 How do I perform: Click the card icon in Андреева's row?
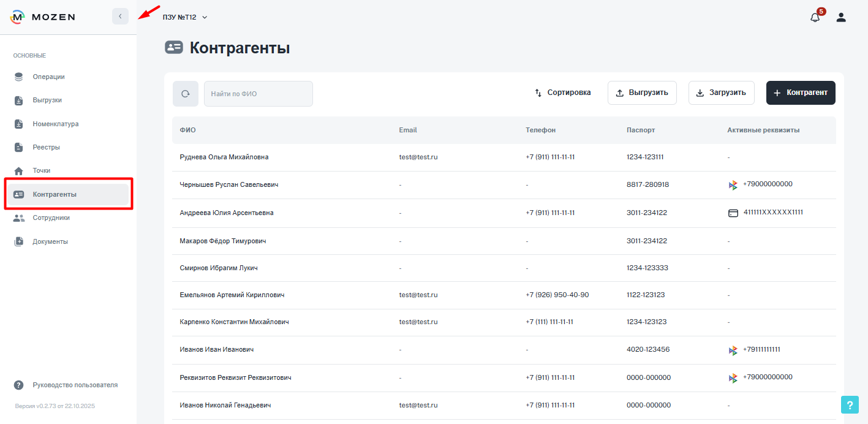[733, 213]
